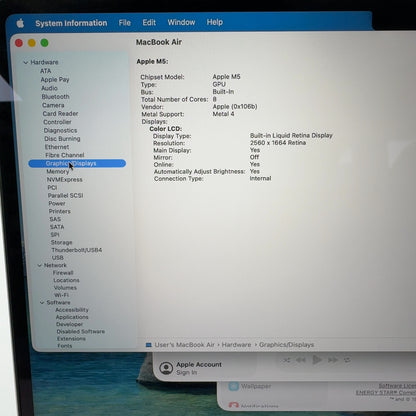This screenshot has width=416, height=416.
Task: Click the Wallpaper settings icon
Action: (234, 387)
